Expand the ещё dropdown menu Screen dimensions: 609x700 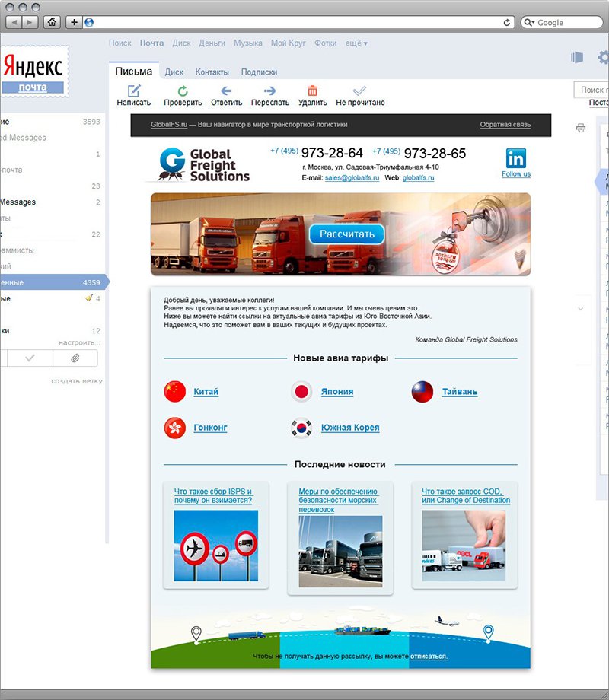click(x=356, y=43)
